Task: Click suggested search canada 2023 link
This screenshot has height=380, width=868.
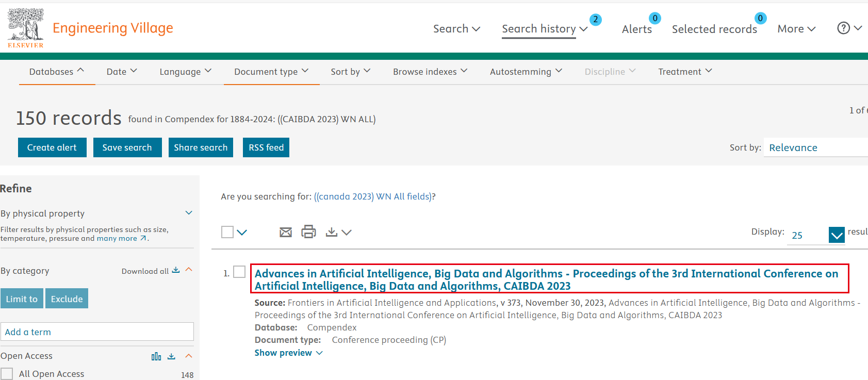Action: (x=373, y=196)
